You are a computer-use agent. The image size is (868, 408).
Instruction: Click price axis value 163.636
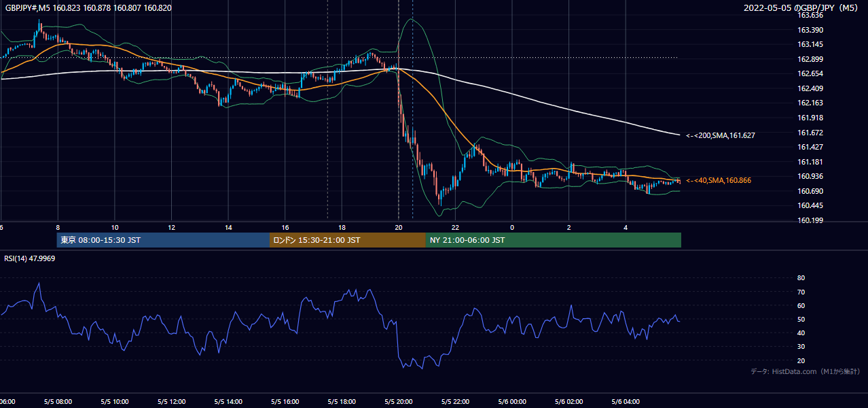coord(810,15)
